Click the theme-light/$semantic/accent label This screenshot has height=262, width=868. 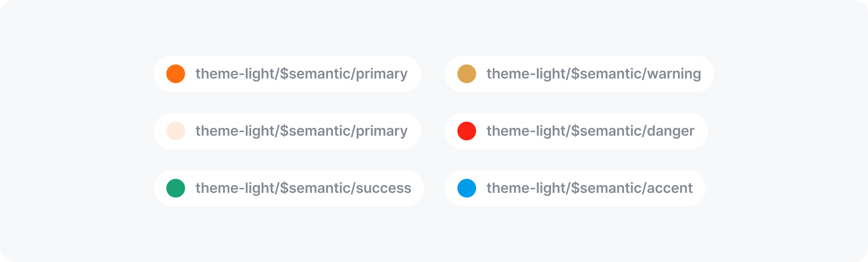(588, 188)
